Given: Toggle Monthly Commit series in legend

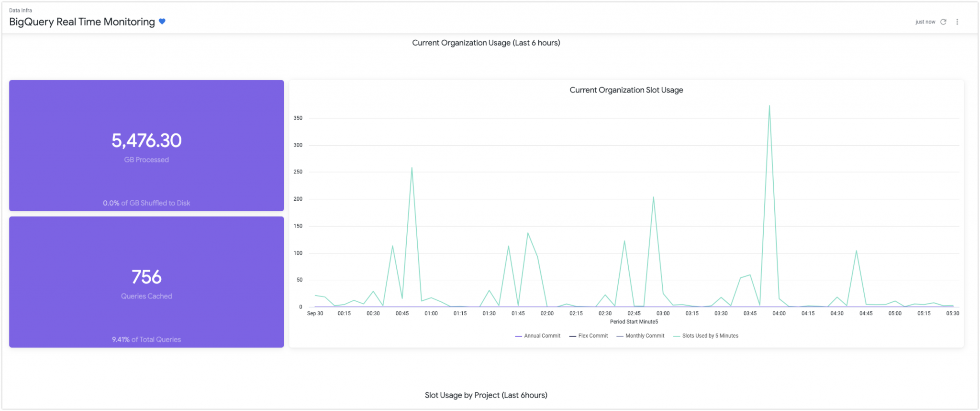Looking at the screenshot, I should (640, 336).
